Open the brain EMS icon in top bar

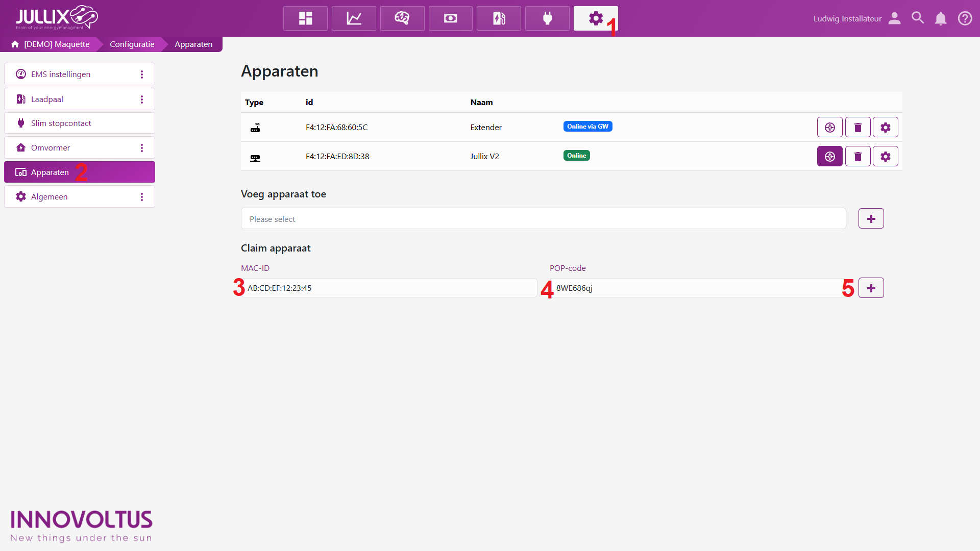coord(402,18)
